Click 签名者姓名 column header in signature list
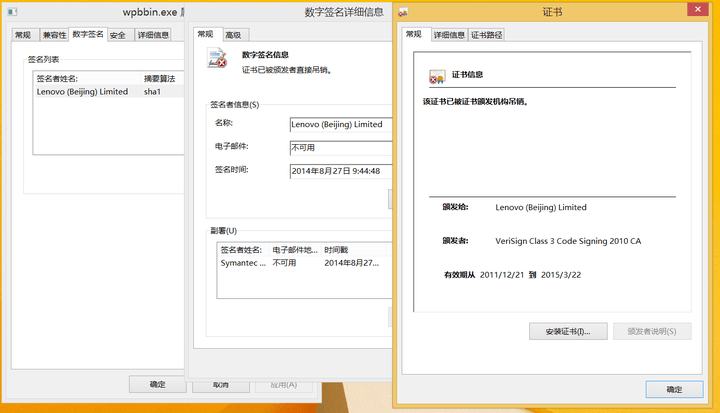Screen dimensions: 720x413 point(87,79)
